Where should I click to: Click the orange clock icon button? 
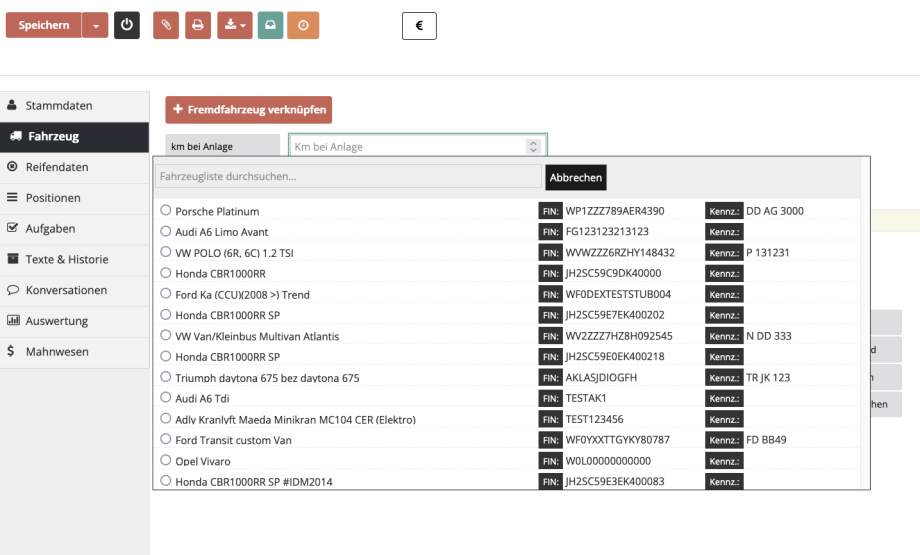point(303,25)
